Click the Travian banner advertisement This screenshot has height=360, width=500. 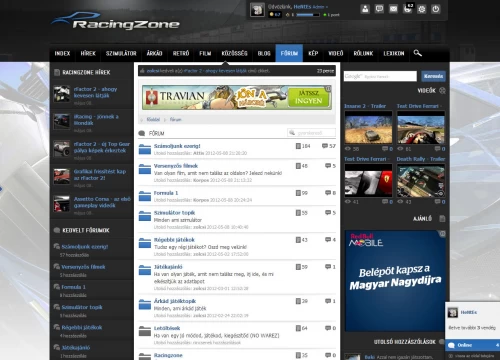(x=237, y=97)
